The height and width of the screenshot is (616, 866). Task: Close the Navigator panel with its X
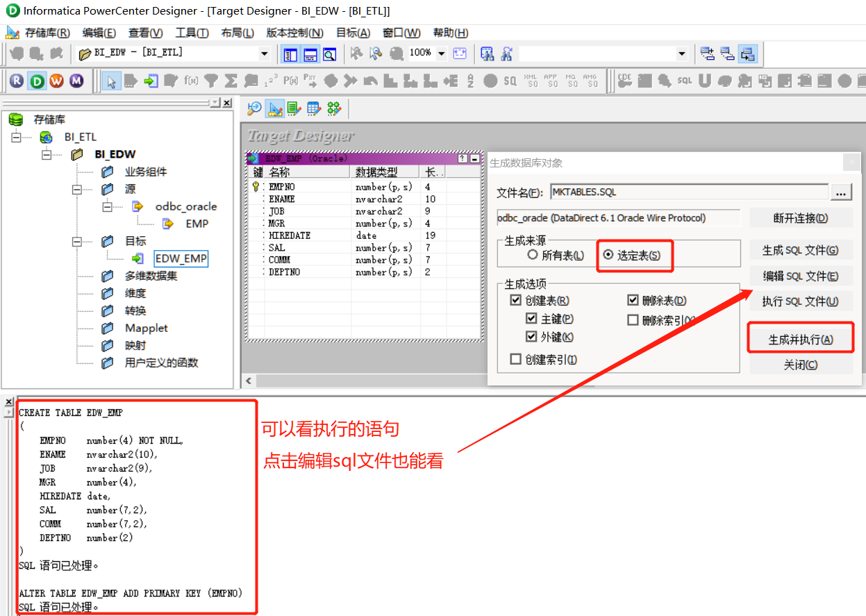coord(227,103)
